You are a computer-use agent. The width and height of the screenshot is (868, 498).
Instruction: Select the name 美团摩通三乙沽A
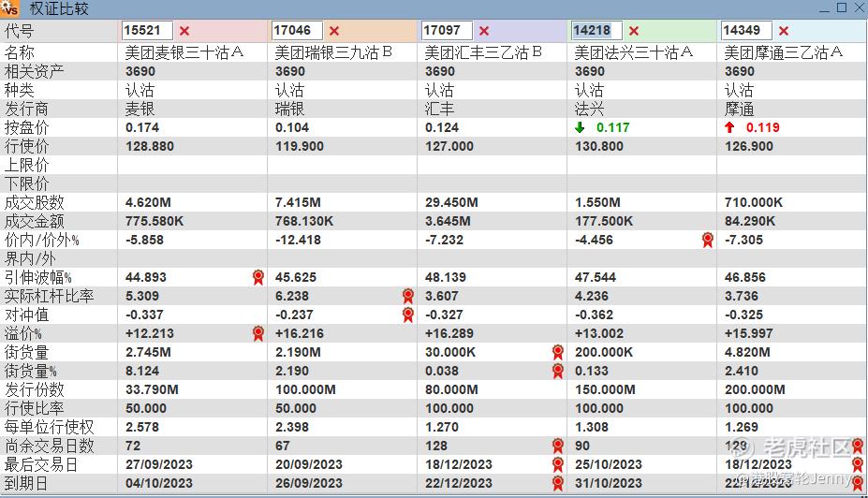coord(784,52)
